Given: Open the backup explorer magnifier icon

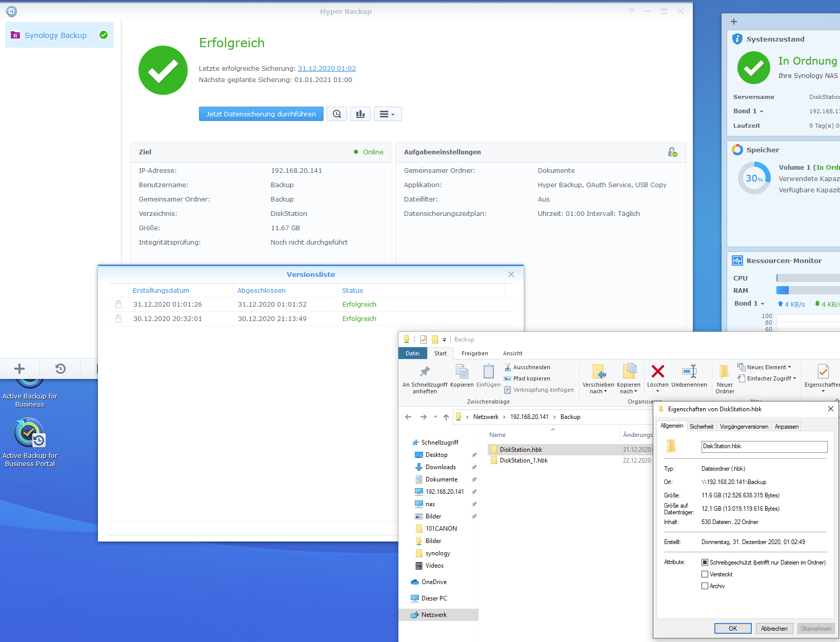Looking at the screenshot, I should 337,114.
